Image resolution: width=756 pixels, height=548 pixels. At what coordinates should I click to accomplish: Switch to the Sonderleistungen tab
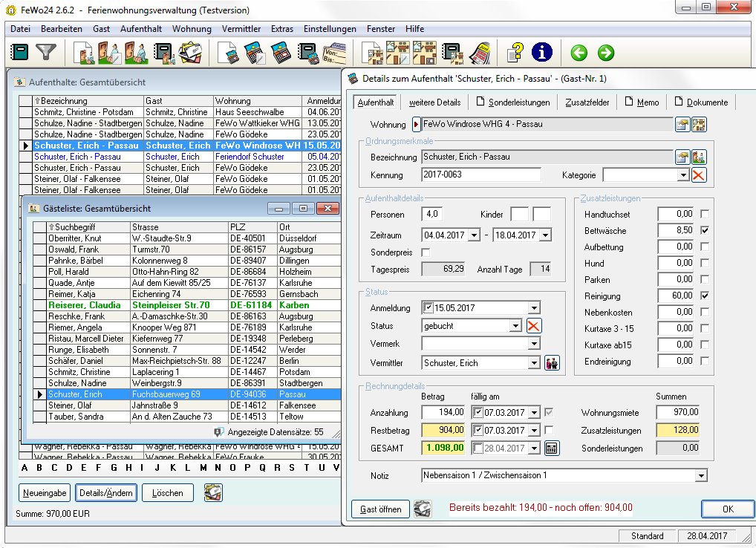[x=514, y=102]
